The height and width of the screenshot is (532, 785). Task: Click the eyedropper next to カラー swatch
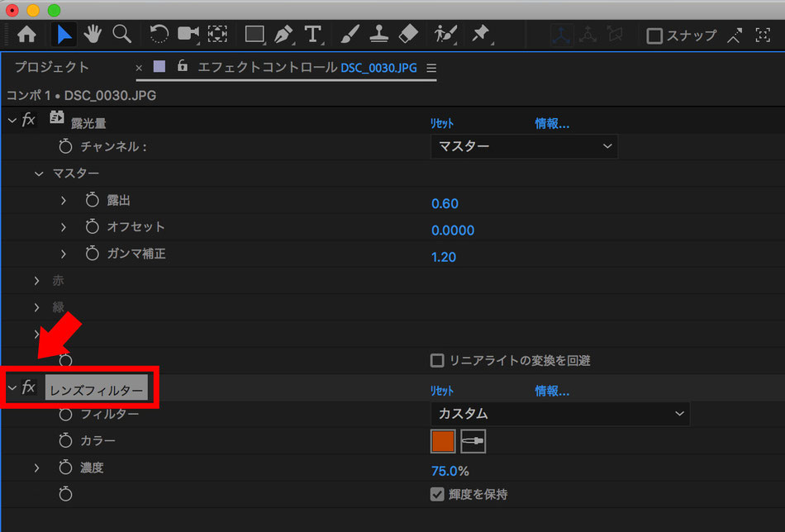[x=473, y=441]
